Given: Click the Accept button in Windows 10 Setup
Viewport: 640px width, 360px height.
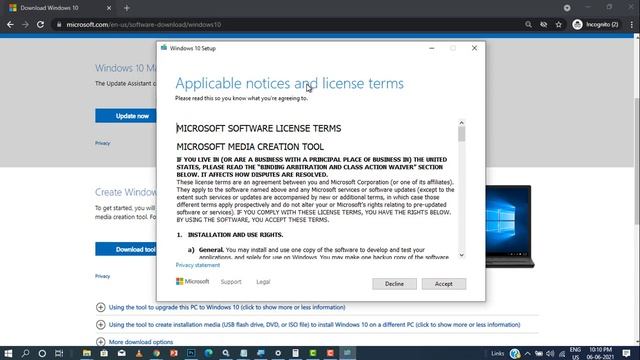Looking at the screenshot, I should click(x=444, y=284).
